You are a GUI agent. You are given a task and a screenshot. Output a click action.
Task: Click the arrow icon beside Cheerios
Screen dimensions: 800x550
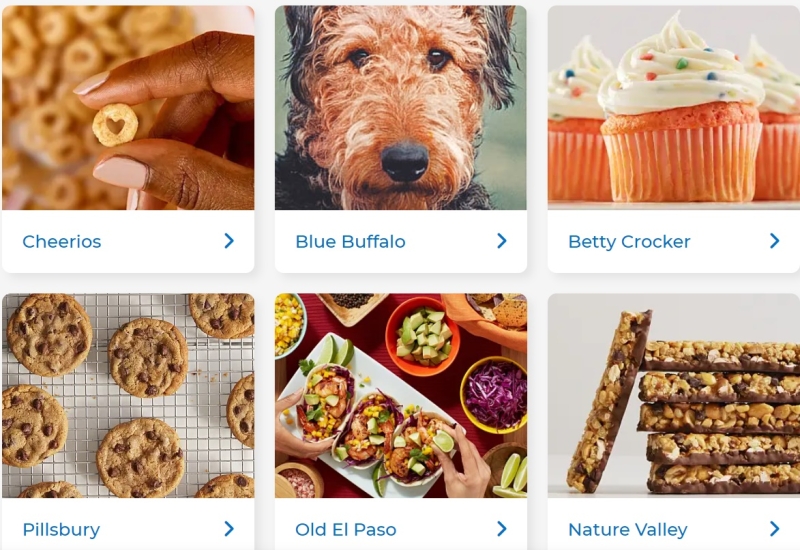[229, 241]
